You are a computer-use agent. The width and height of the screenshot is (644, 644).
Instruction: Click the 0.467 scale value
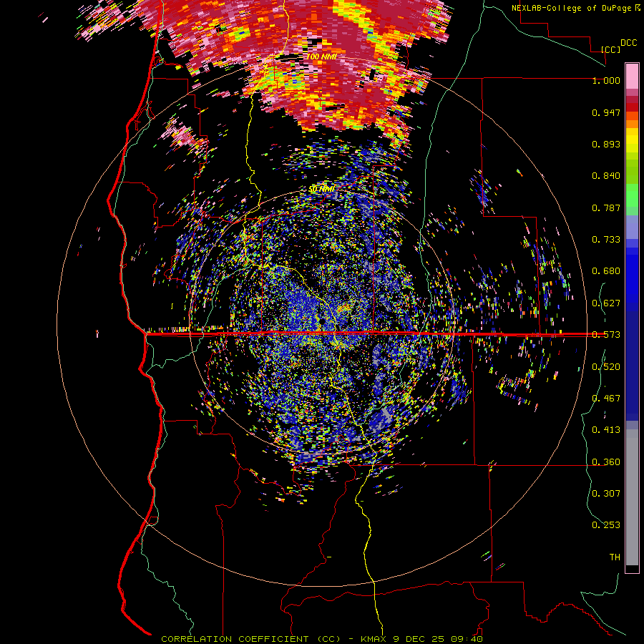pyautogui.click(x=606, y=399)
